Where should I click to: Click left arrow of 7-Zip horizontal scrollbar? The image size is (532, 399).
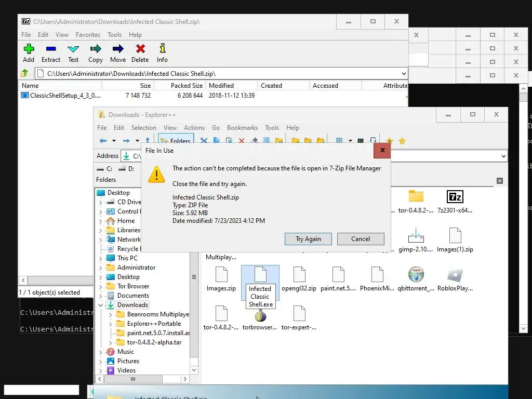pyautogui.click(x=23, y=280)
